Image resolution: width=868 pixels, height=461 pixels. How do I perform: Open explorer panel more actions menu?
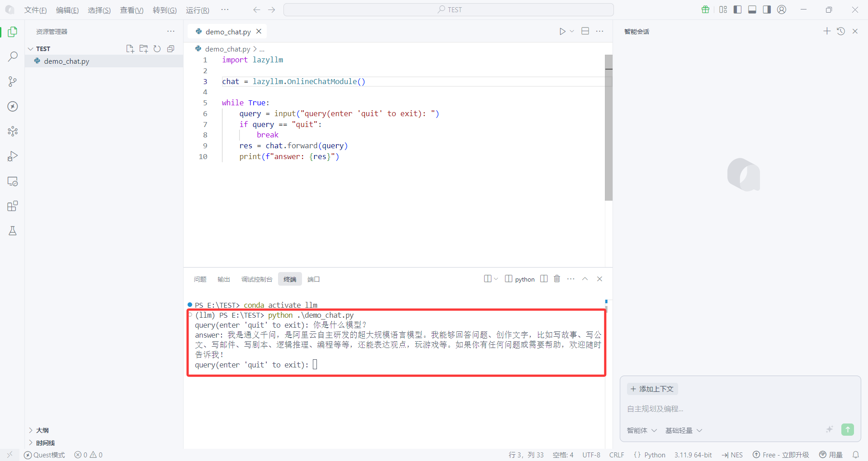(x=171, y=31)
